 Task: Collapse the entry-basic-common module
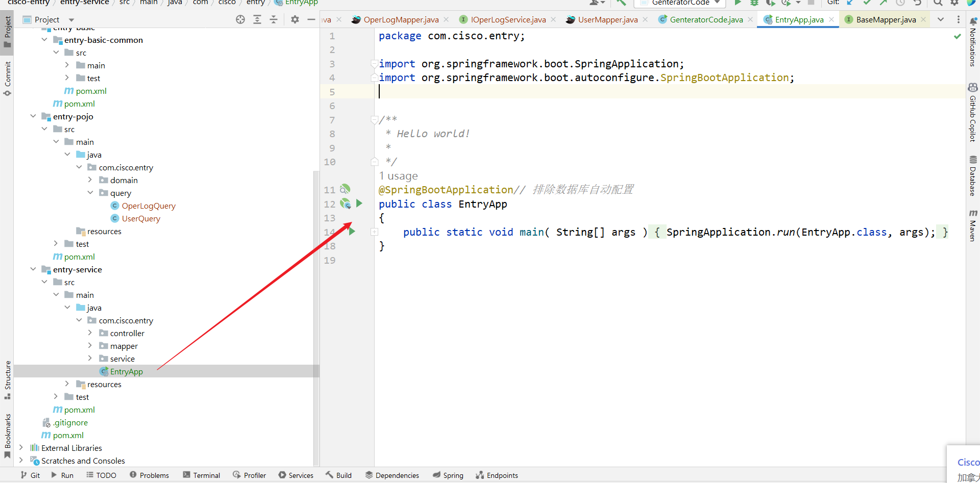point(44,39)
